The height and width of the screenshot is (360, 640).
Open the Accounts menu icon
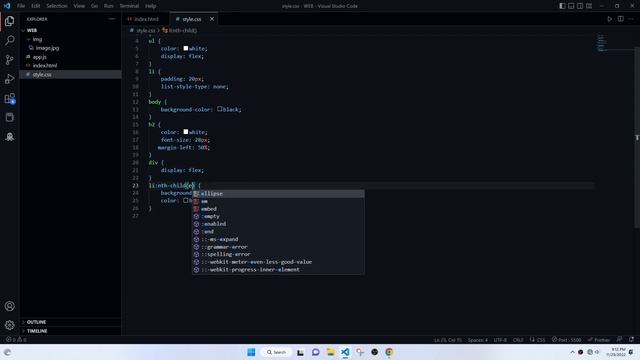9,306
